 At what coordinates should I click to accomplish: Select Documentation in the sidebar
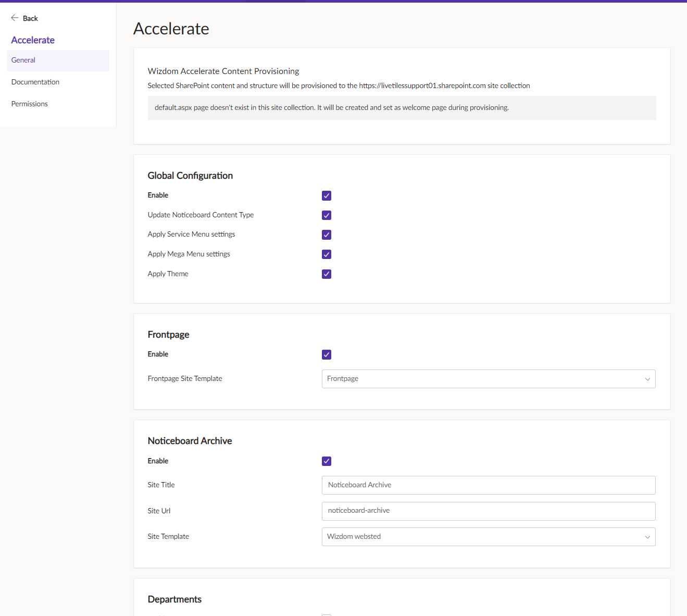[x=35, y=82]
